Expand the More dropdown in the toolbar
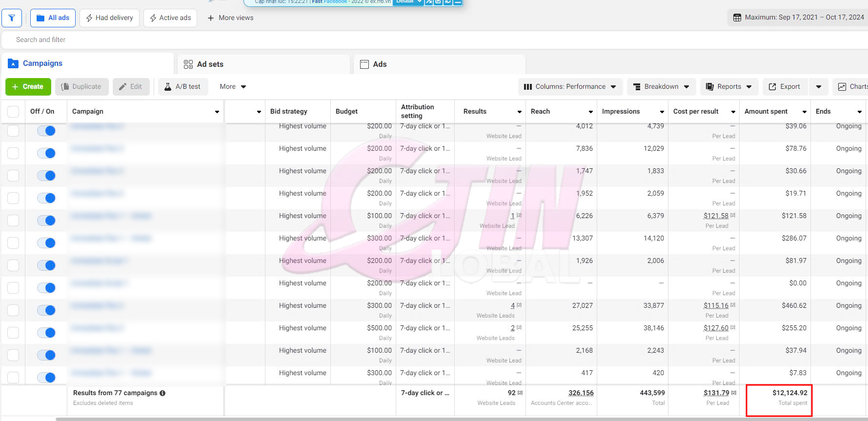The width and height of the screenshot is (868, 421). point(233,87)
